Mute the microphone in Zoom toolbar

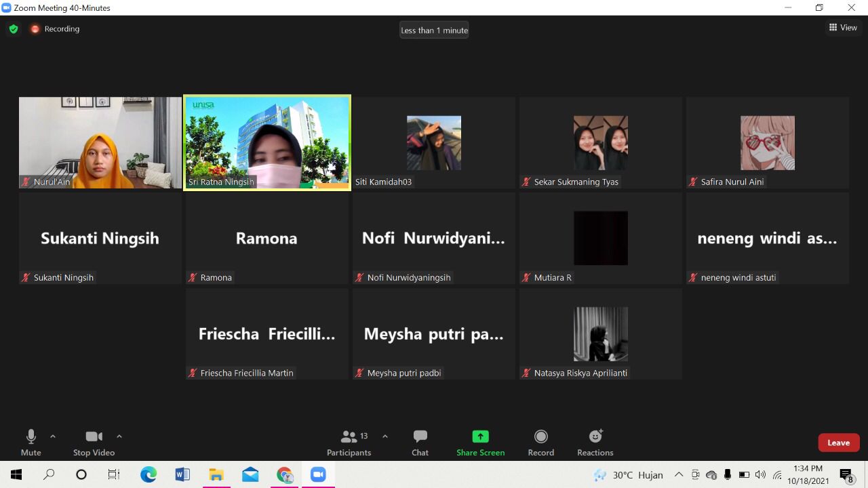(x=31, y=443)
